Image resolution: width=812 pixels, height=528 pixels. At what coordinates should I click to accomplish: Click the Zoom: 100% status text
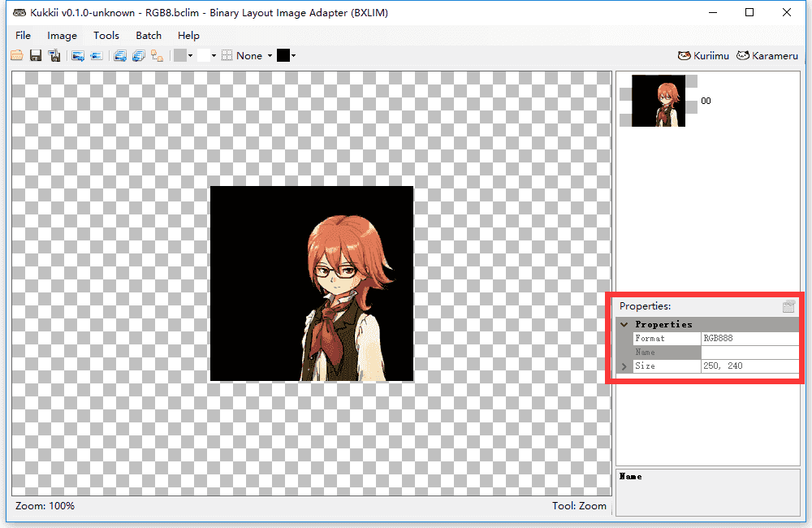pyautogui.click(x=45, y=506)
